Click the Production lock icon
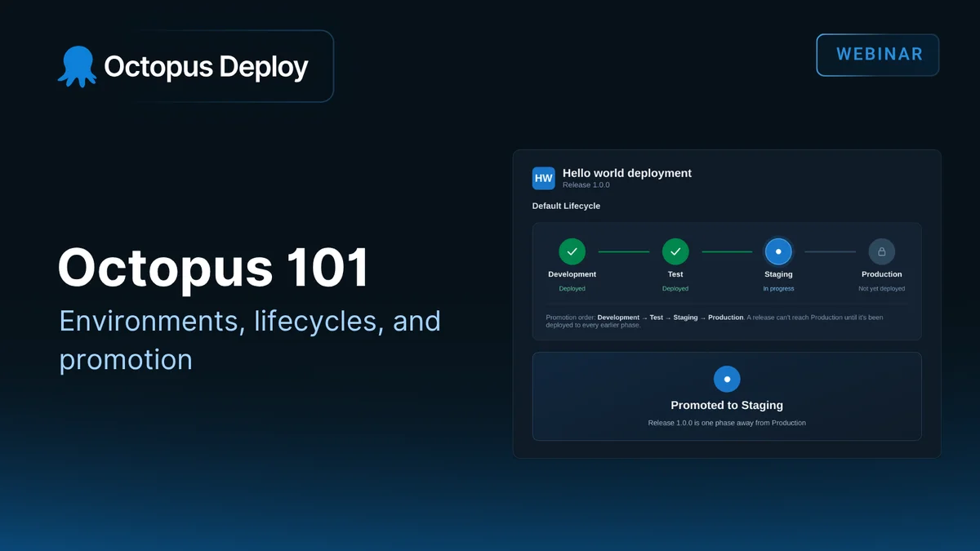Screen dimensions: 980x551 pos(882,251)
